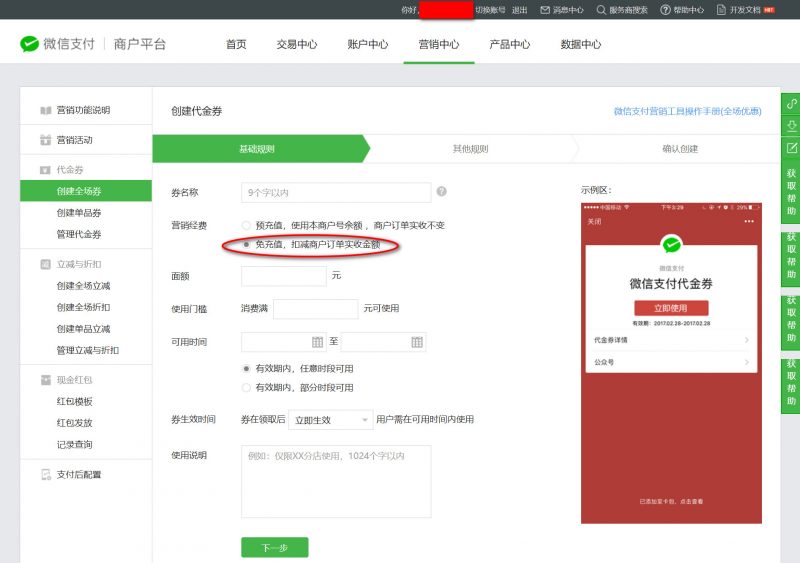Select 创建全场券 in sidebar
Viewport: 800px width, 563px height.
[86, 191]
